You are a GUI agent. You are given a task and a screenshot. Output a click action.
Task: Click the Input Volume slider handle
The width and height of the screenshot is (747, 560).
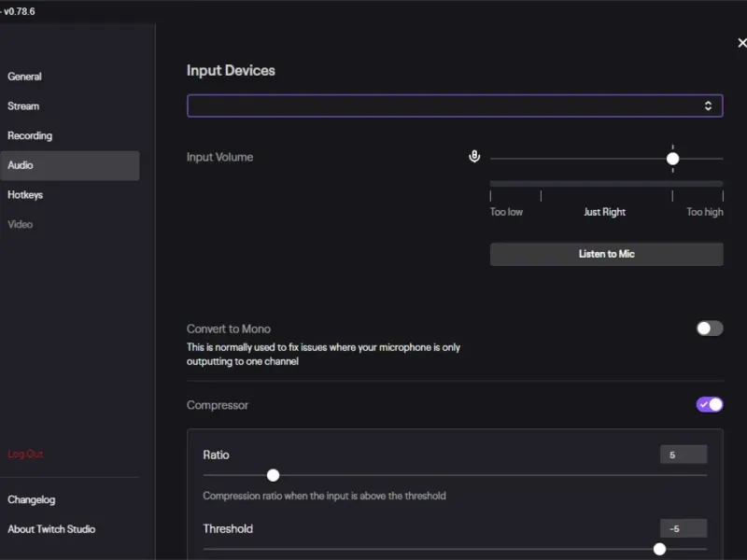(x=672, y=159)
